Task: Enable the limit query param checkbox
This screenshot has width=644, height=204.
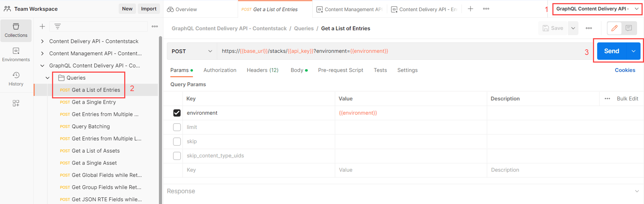Action: coord(177,127)
